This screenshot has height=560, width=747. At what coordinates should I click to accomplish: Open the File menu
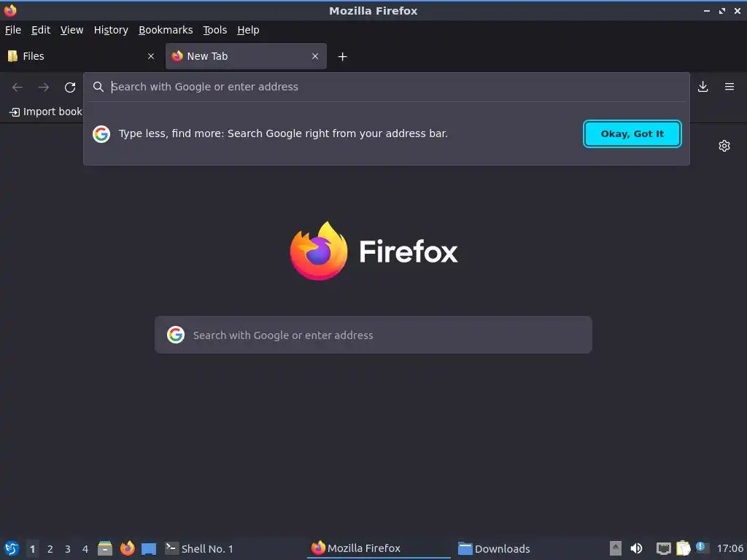(13, 30)
